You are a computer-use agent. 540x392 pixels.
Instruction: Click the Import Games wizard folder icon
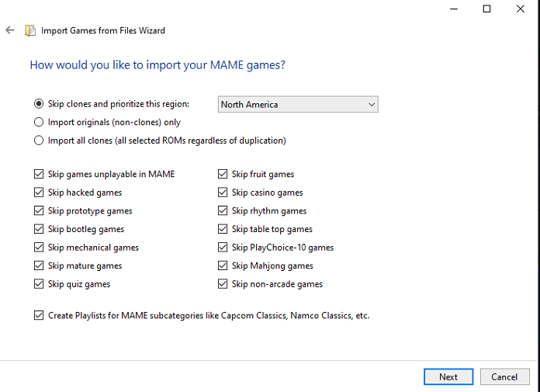[x=30, y=30]
